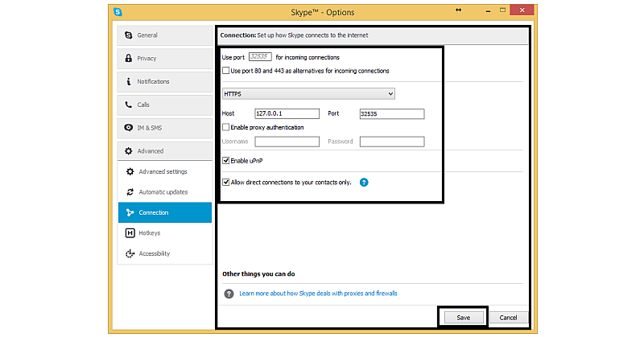Viewport: 644px width, 337px height.
Task: Select Automatic updates sub-item
Action: (x=165, y=192)
